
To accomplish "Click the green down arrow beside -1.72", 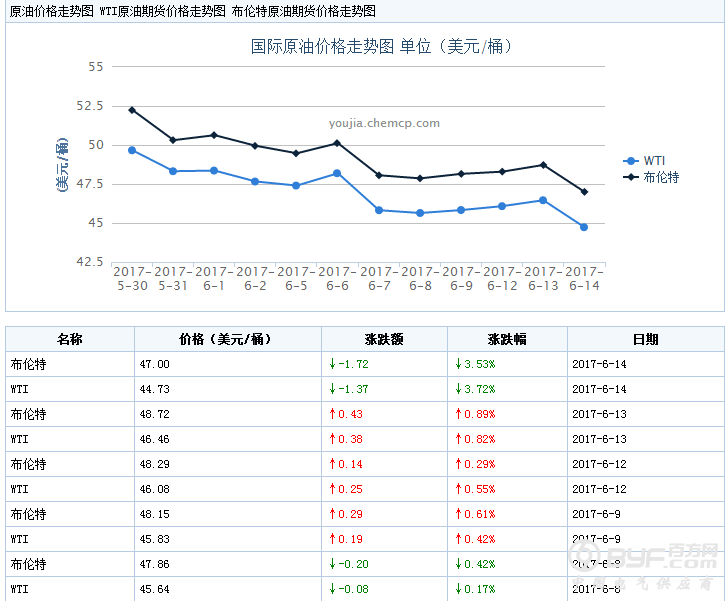I will (x=332, y=364).
